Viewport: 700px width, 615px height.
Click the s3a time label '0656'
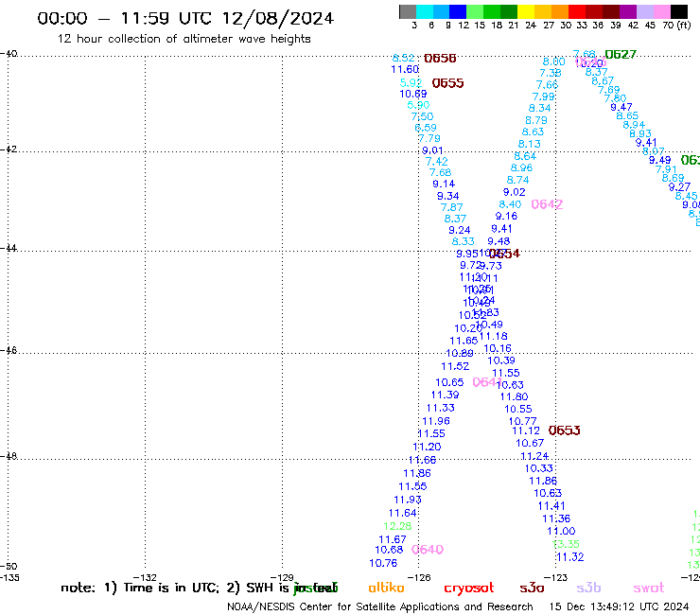(x=440, y=59)
